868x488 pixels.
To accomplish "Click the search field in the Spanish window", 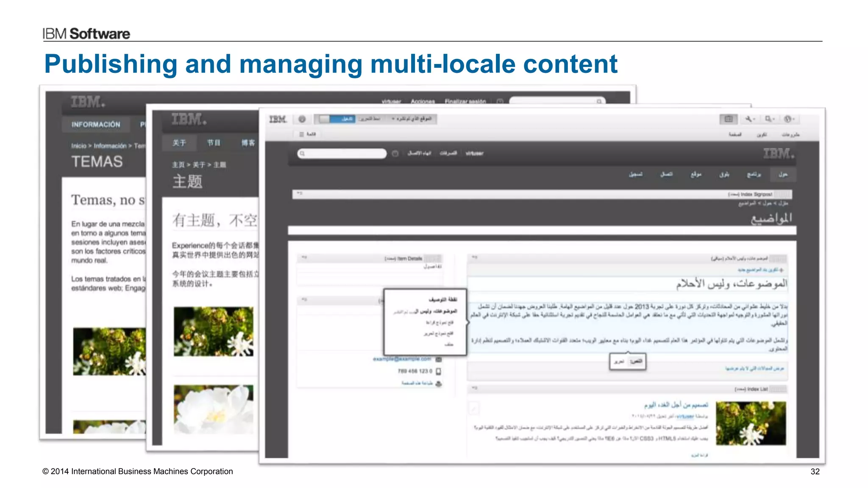I will 557,101.
